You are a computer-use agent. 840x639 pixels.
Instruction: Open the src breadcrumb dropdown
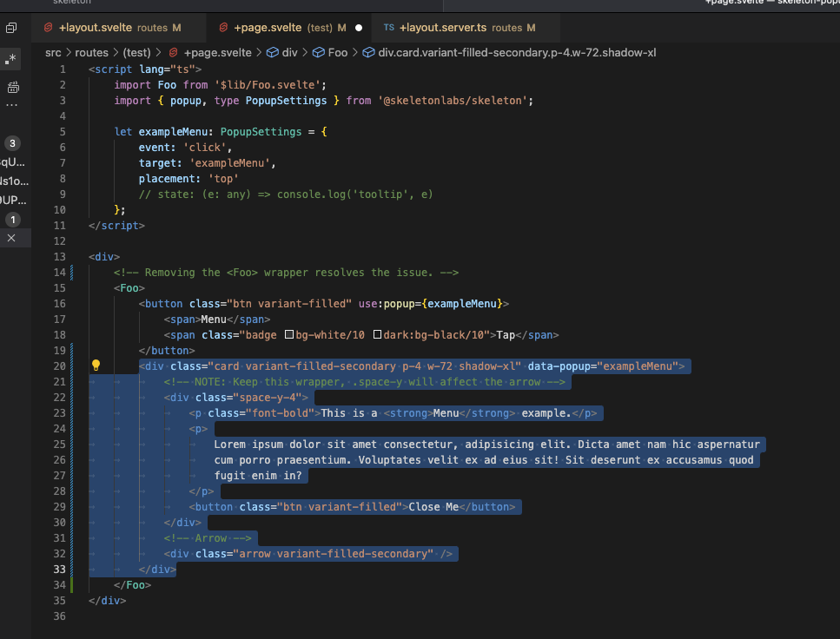(x=53, y=52)
